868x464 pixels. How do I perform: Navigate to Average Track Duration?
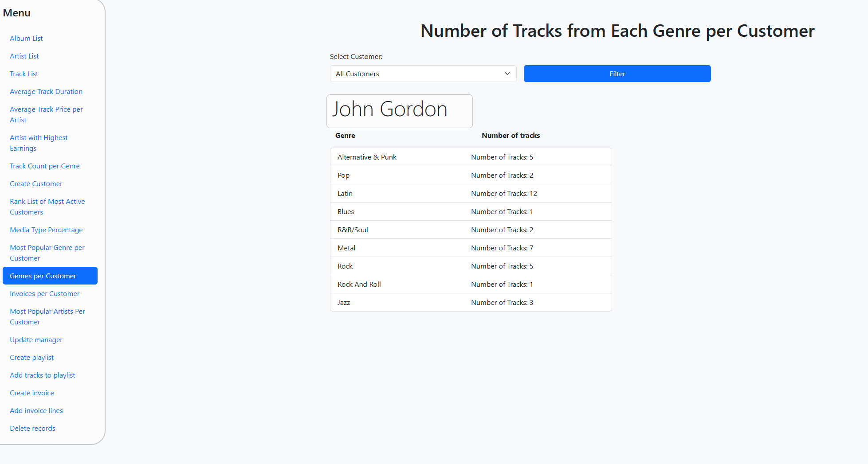[x=46, y=92]
